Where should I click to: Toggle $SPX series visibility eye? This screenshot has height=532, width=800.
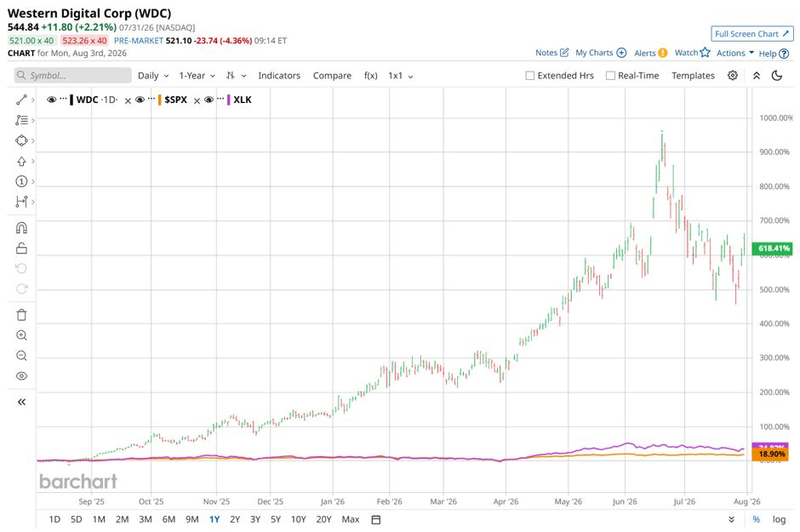[140, 100]
